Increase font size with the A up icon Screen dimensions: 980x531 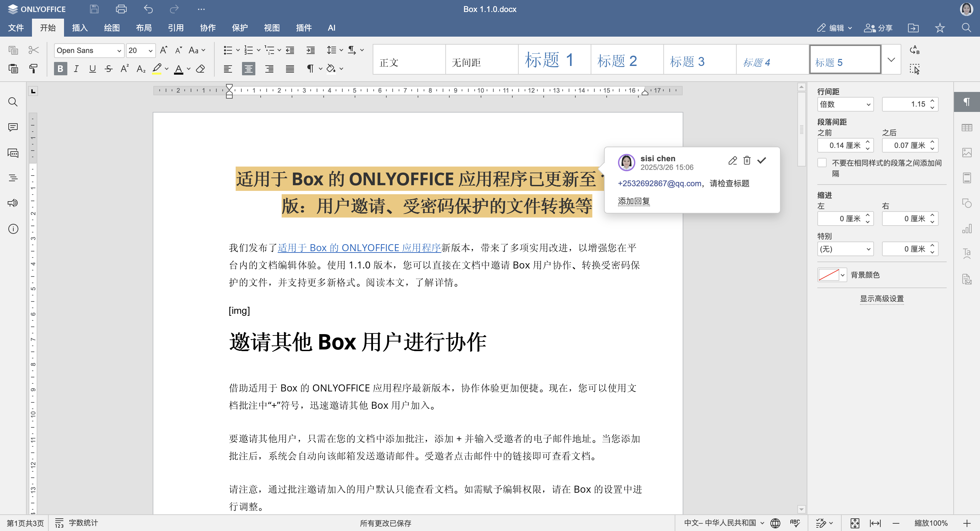pos(164,50)
